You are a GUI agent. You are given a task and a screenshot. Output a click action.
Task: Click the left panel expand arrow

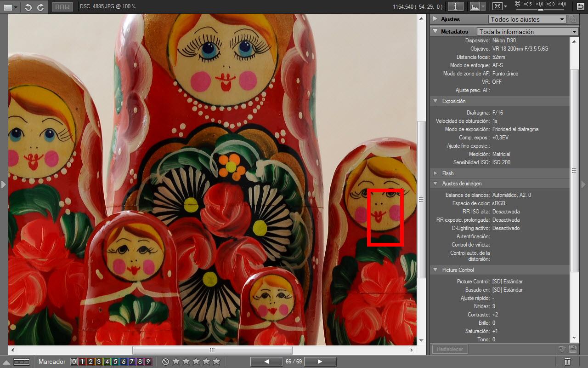point(4,184)
